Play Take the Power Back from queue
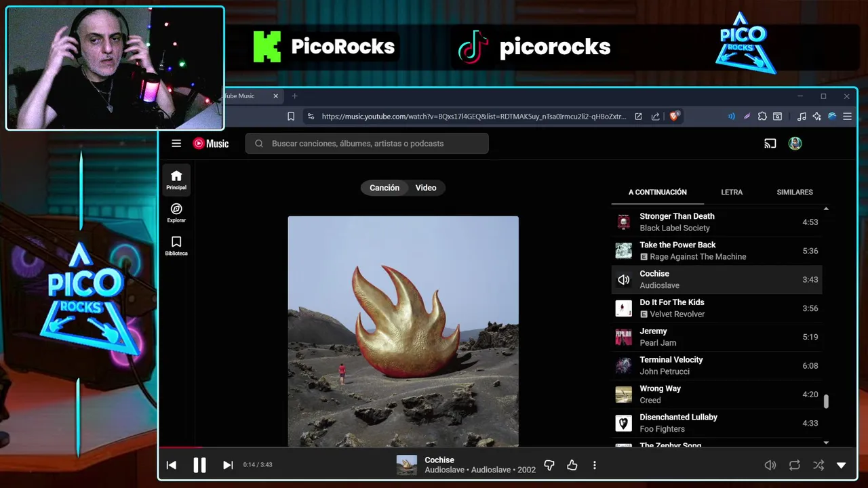The width and height of the screenshot is (868, 488). point(717,251)
